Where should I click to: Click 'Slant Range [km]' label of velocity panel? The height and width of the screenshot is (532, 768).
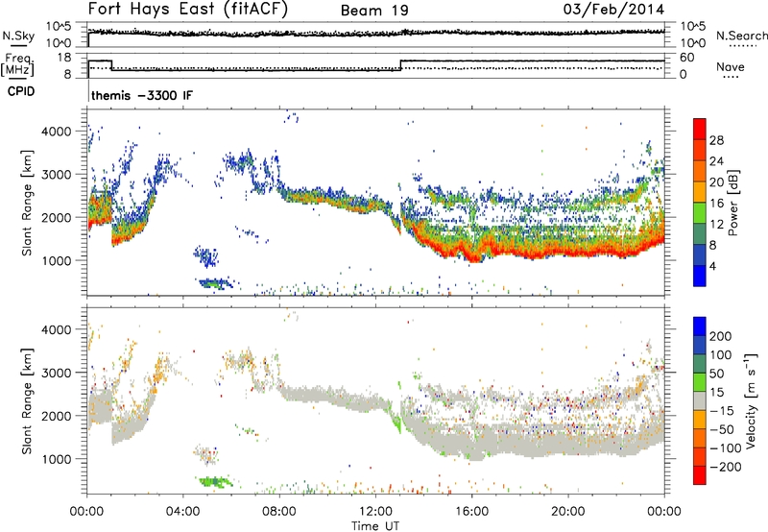(27, 400)
